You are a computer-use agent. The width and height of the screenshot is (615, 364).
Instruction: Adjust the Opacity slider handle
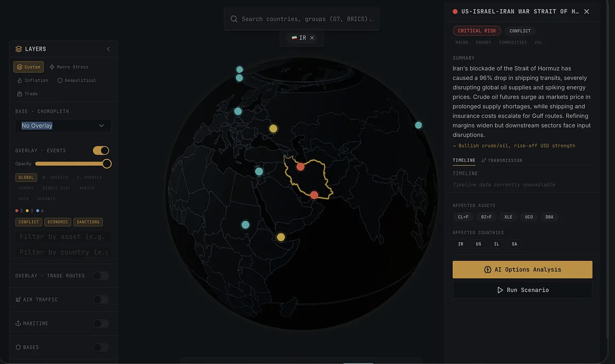pyautogui.click(x=107, y=164)
